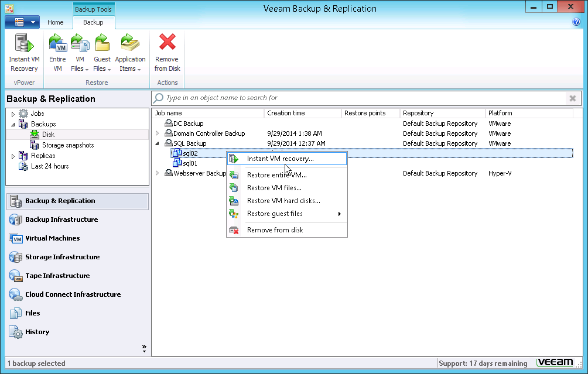Click the Remove from Disk red X icon
The height and width of the screenshot is (374, 588).
point(167,42)
